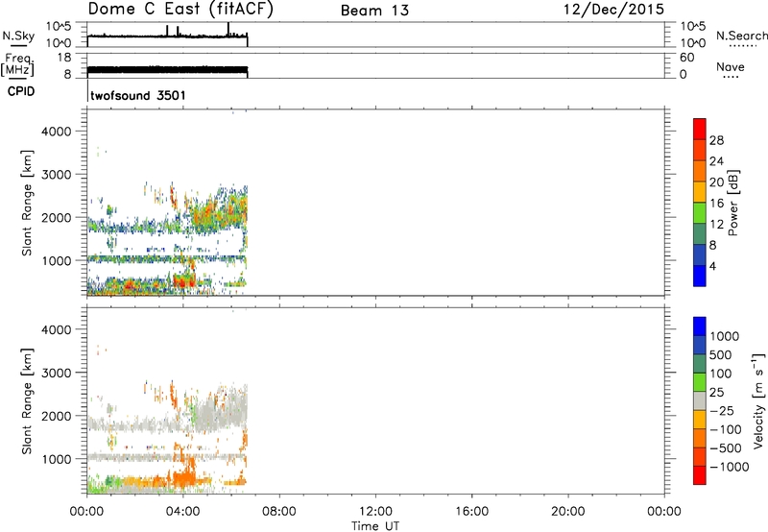768x532 pixels.
Task: Click the "Slant Range [km]" label of the power panel
Action: point(27,203)
